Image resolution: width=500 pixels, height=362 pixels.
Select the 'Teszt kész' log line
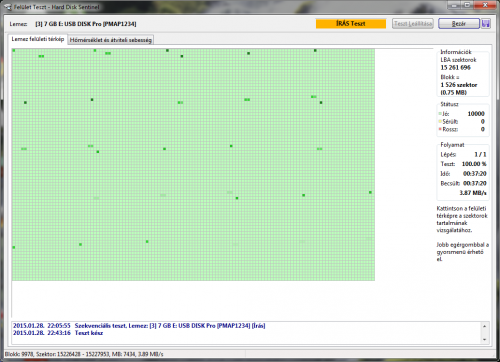[58, 333]
